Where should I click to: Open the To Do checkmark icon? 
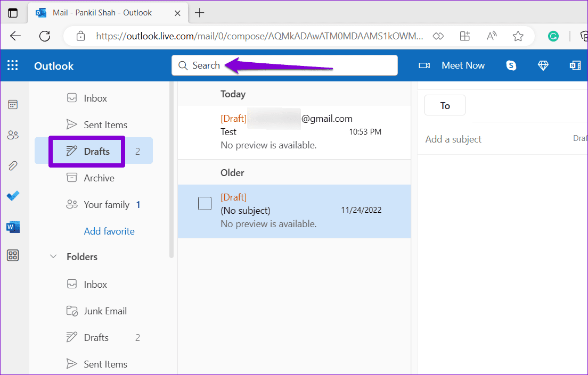13,196
